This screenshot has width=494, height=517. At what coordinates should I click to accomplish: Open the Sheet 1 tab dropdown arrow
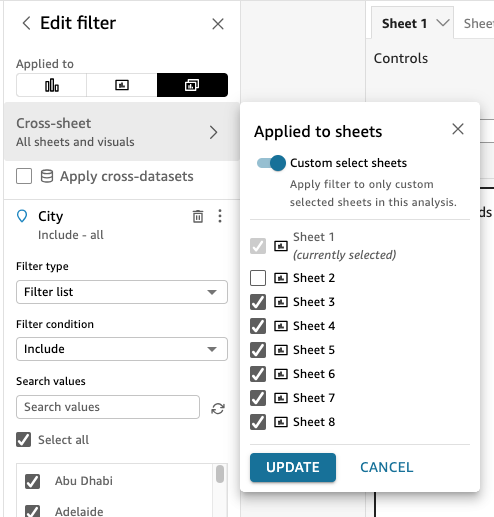pyautogui.click(x=443, y=23)
